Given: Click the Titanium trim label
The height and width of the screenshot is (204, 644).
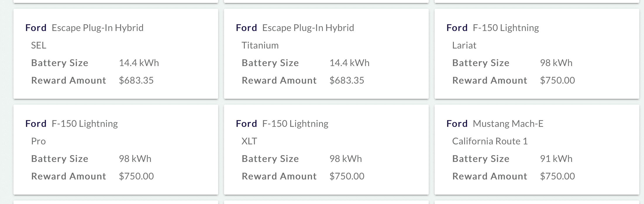Looking at the screenshot, I should click(260, 45).
